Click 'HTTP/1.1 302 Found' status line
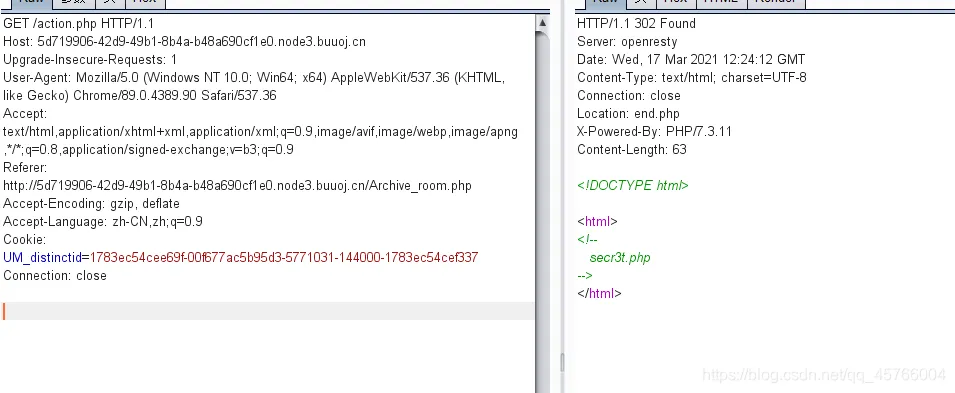Viewport: 955px width, 393px height. click(636, 24)
